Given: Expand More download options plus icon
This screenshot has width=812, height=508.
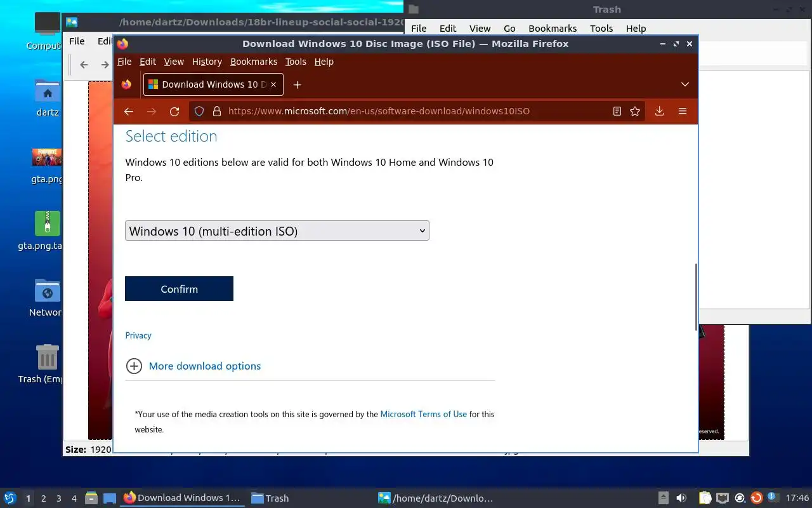Looking at the screenshot, I should point(134,366).
